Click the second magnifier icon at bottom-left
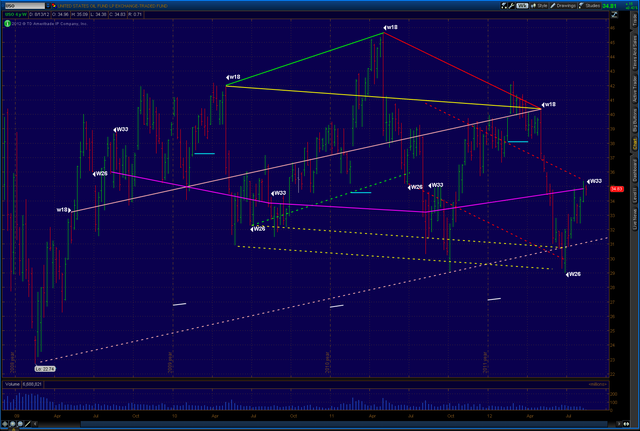 [x=20, y=424]
